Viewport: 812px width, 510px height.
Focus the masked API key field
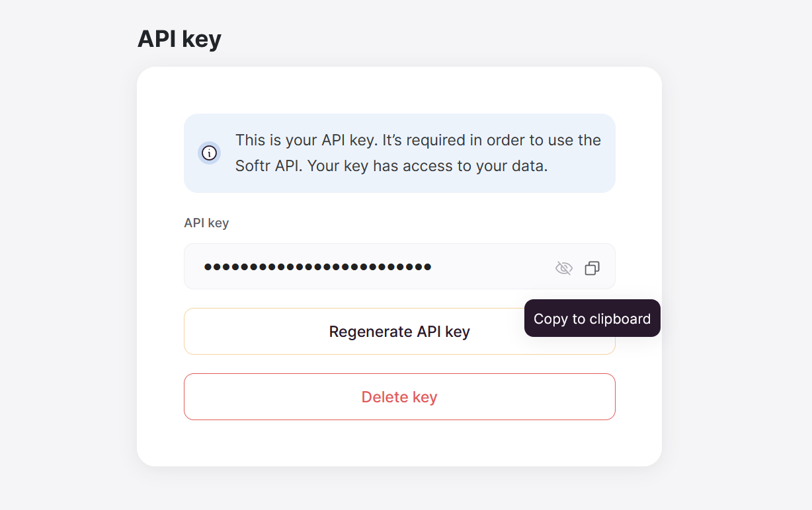tap(399, 266)
